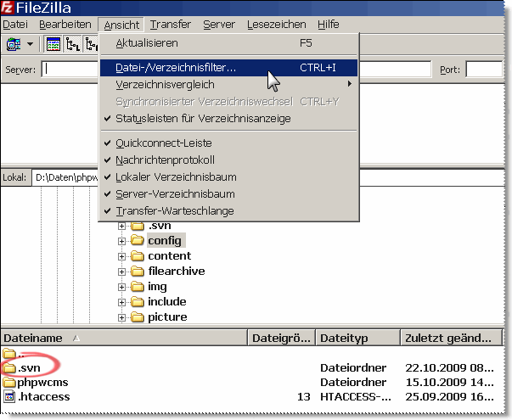Select the config folder in the tree
This screenshot has width=512, height=420.
point(165,240)
